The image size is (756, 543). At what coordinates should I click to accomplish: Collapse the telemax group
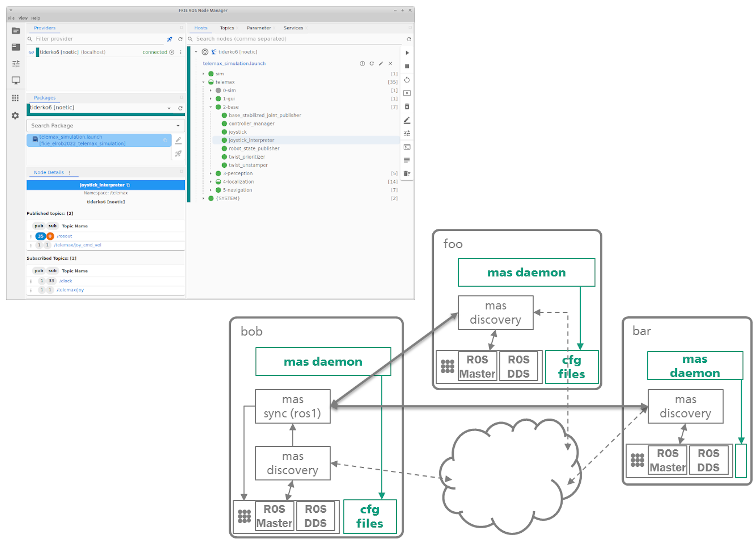tap(203, 82)
